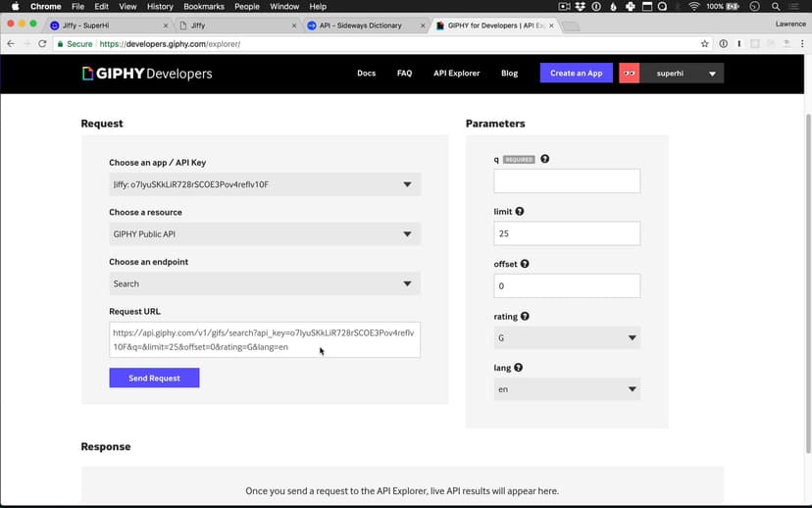Open the FAQ link
Image resolution: width=812 pixels, height=508 pixels.
pyautogui.click(x=404, y=73)
